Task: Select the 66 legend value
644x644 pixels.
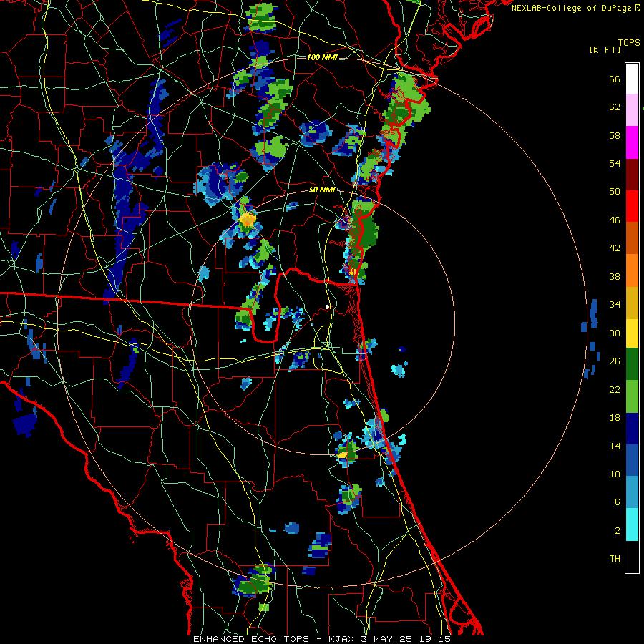Action: pos(615,79)
